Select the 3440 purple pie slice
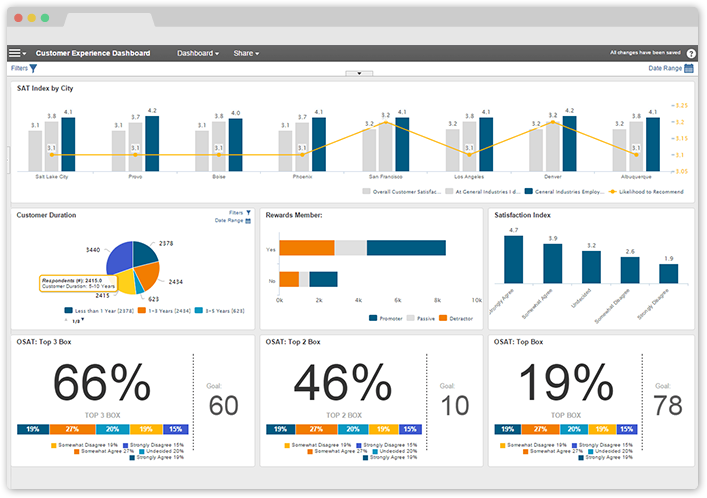 point(119,257)
